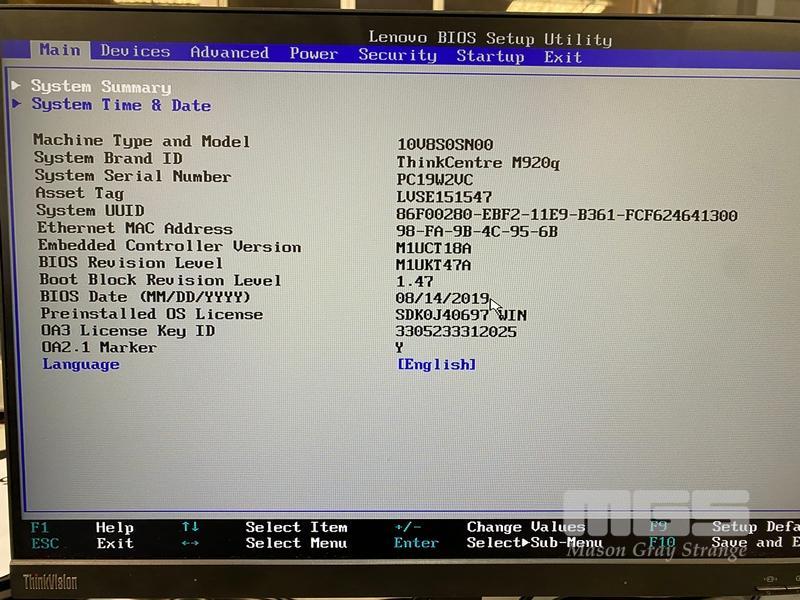The image size is (800, 600).
Task: Open the Devices tab
Action: [135, 51]
